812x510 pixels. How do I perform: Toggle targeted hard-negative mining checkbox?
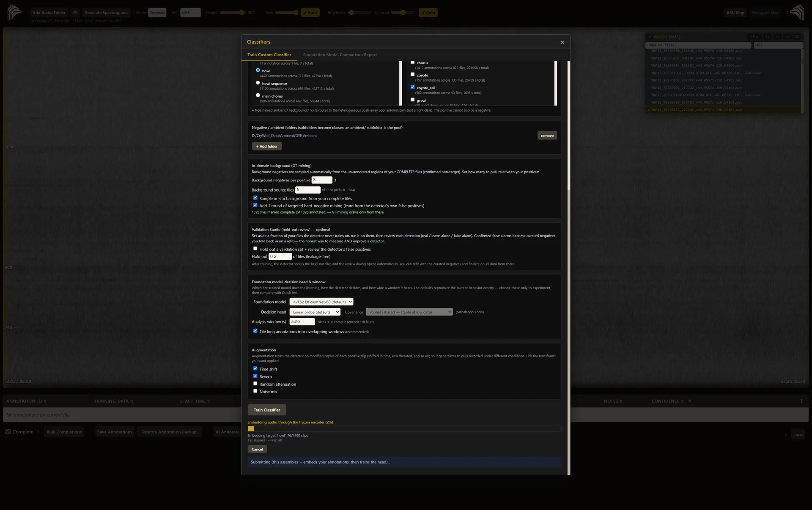click(255, 205)
